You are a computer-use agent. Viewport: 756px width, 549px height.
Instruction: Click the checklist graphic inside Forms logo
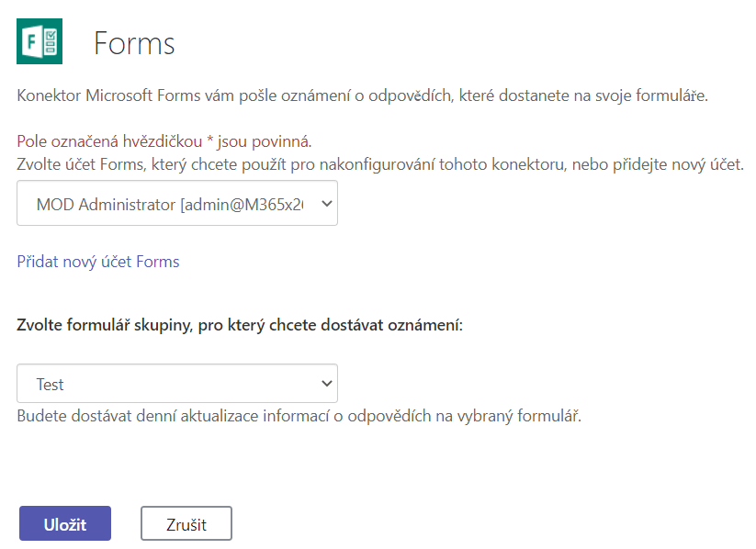tap(51, 41)
